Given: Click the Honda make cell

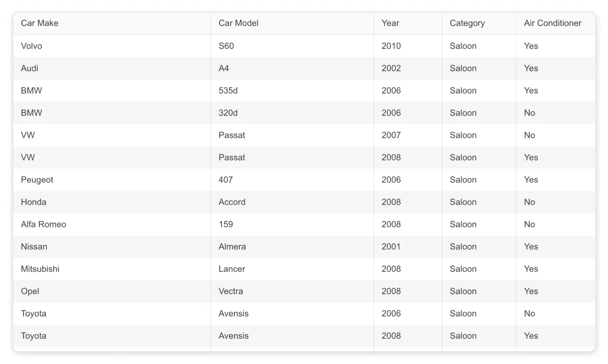Looking at the screenshot, I should pyautogui.click(x=112, y=202).
